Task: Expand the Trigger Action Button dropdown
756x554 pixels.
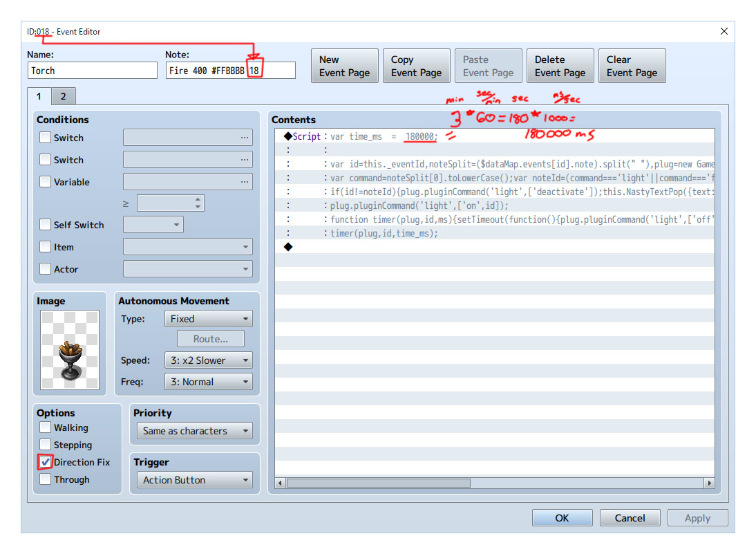Action: [x=195, y=480]
